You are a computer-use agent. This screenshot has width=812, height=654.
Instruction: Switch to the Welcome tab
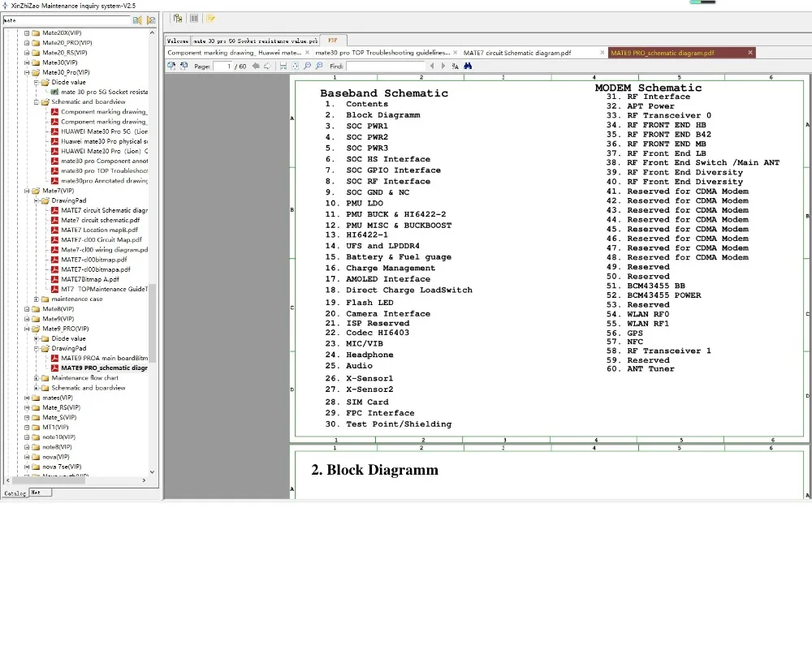[178, 41]
